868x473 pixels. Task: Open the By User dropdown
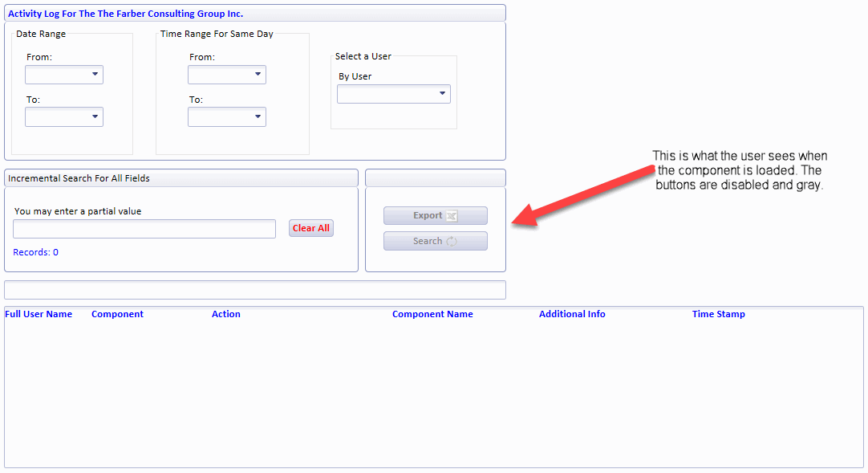[x=394, y=94]
